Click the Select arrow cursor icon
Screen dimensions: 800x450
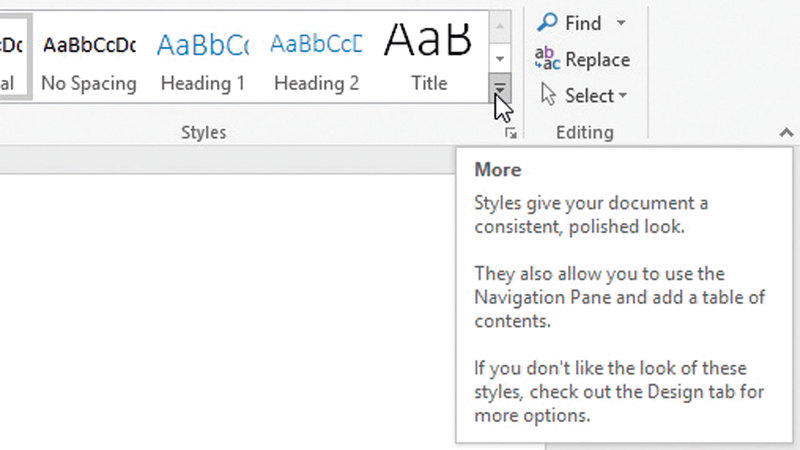pyautogui.click(x=548, y=95)
